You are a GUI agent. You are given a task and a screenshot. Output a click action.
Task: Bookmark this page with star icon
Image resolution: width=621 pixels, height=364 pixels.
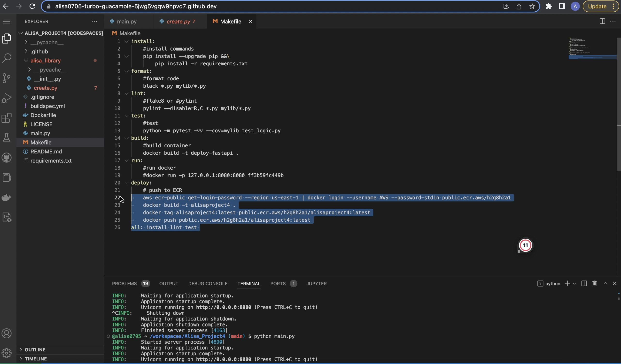pyautogui.click(x=532, y=6)
